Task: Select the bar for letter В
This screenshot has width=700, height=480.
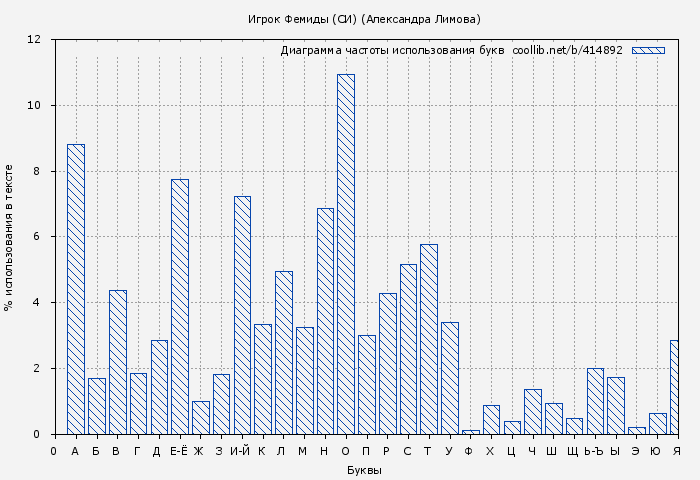Action: coord(117,362)
